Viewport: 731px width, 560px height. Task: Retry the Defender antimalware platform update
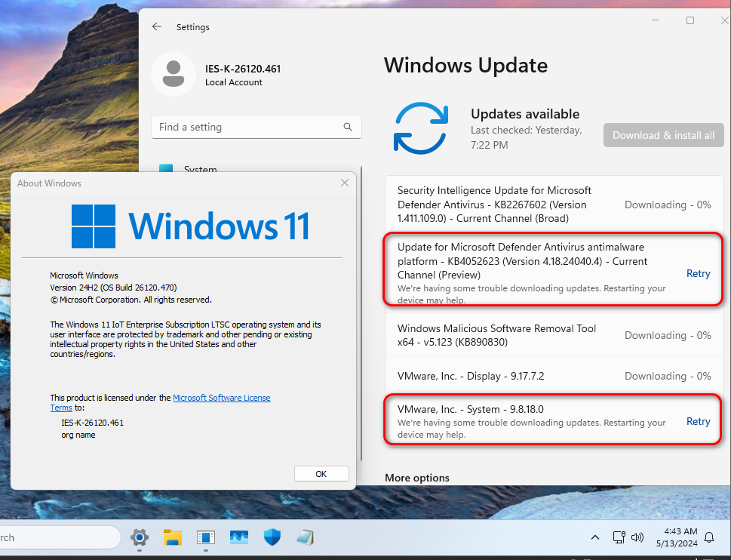click(698, 273)
